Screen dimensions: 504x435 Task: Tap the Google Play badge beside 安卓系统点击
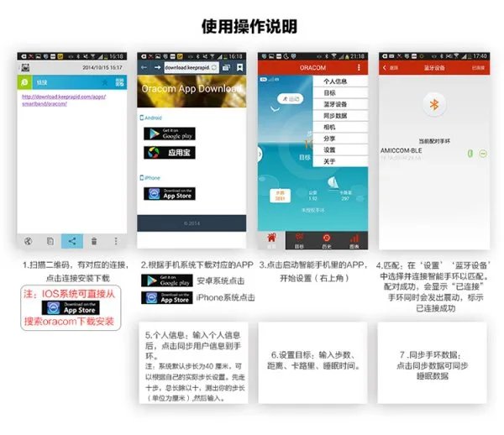tap(167, 280)
